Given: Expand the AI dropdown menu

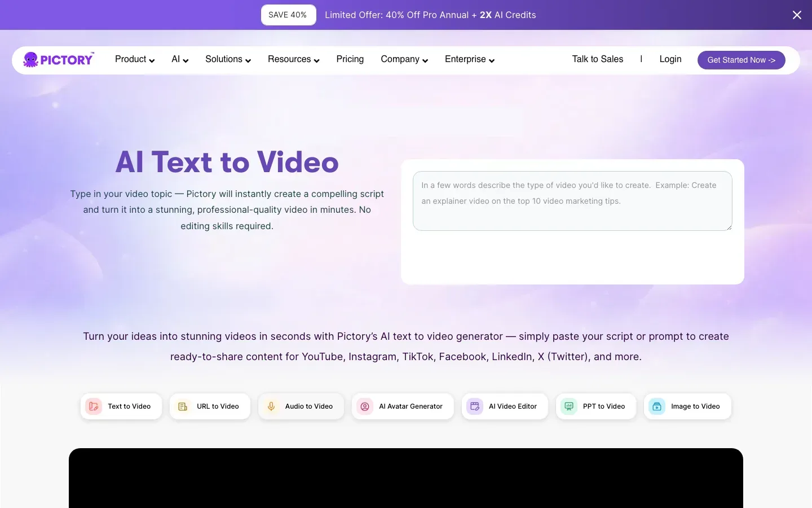Looking at the screenshot, I should 180,59.
